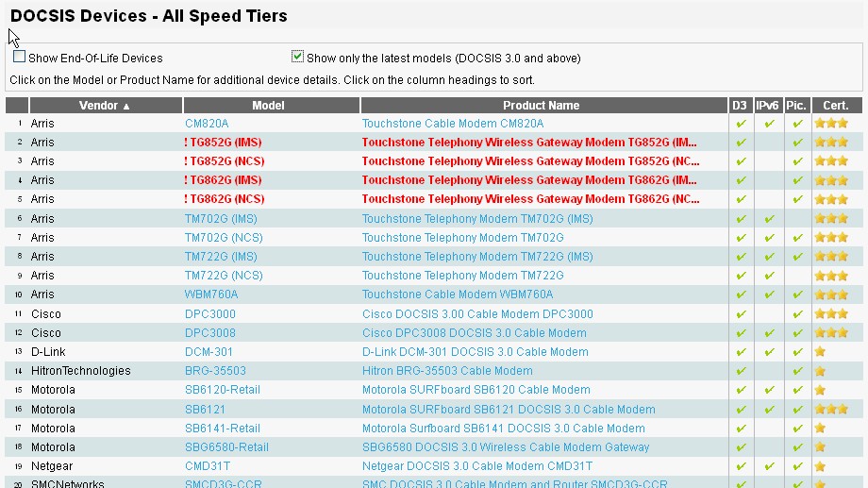Open the TM722G (IMS) model link
Image resolution: width=868 pixels, height=488 pixels.
click(221, 257)
